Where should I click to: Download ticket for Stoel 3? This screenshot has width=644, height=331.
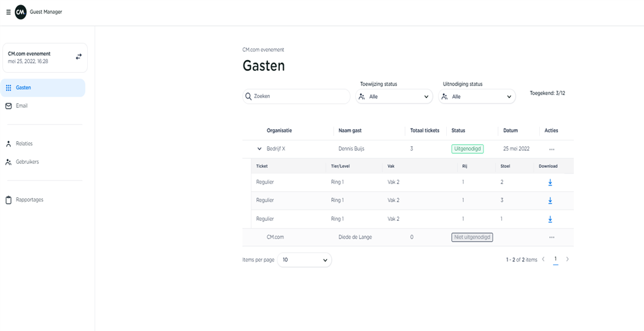[x=550, y=201]
